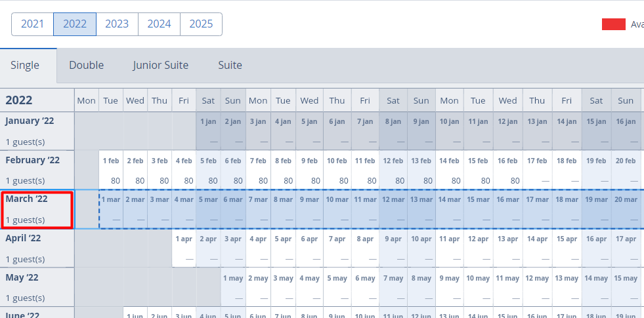This screenshot has height=318, width=644.
Task: Select the January '22 row header
Action: click(37, 131)
